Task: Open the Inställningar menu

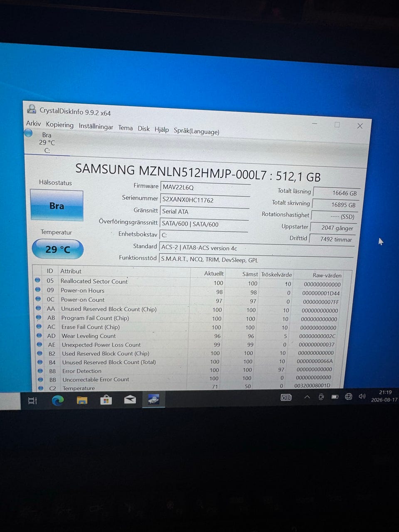Action: [96, 126]
